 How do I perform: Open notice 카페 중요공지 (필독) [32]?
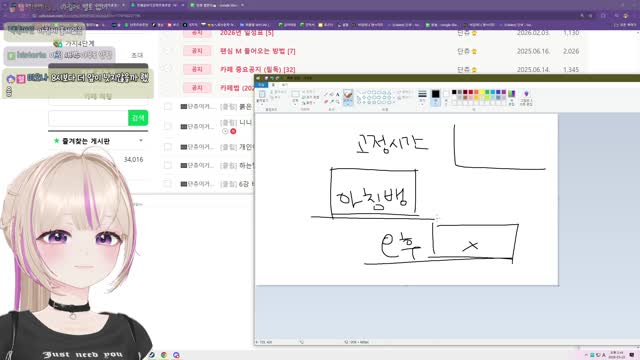[x=258, y=69]
